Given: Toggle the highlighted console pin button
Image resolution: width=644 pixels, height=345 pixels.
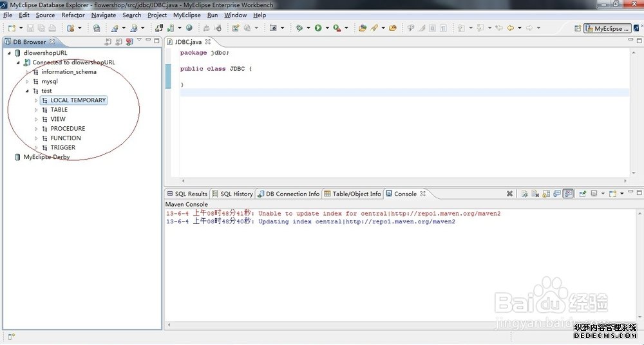Looking at the screenshot, I should [x=568, y=194].
